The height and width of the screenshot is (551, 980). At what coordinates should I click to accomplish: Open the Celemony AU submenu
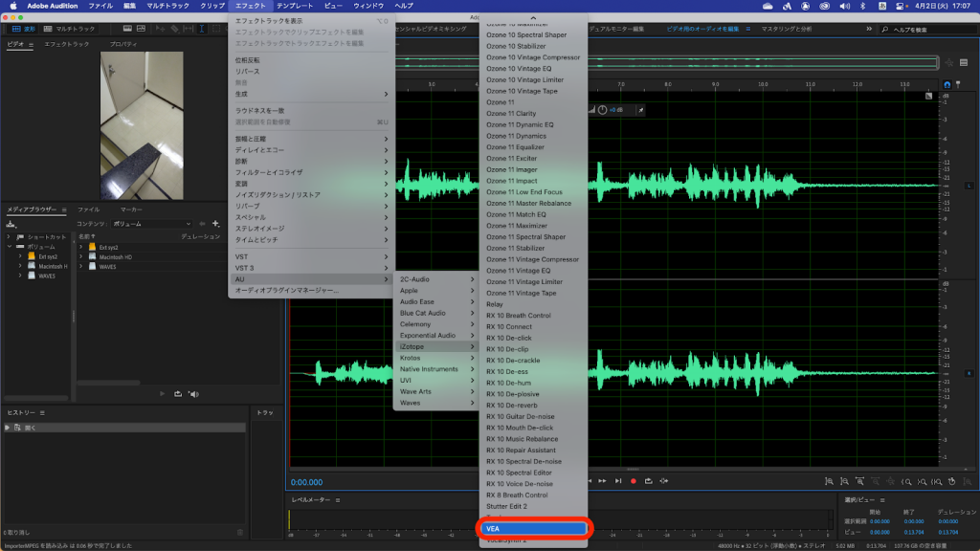[x=436, y=324]
